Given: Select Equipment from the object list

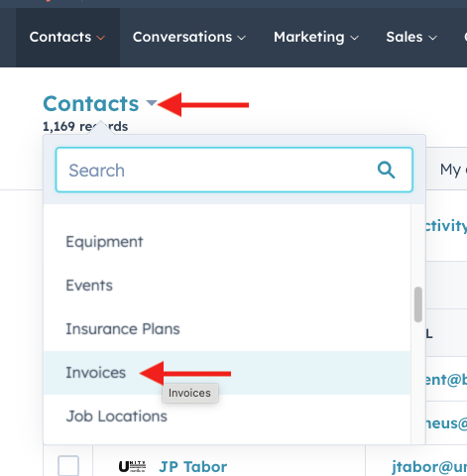Looking at the screenshot, I should [x=227, y=242].
